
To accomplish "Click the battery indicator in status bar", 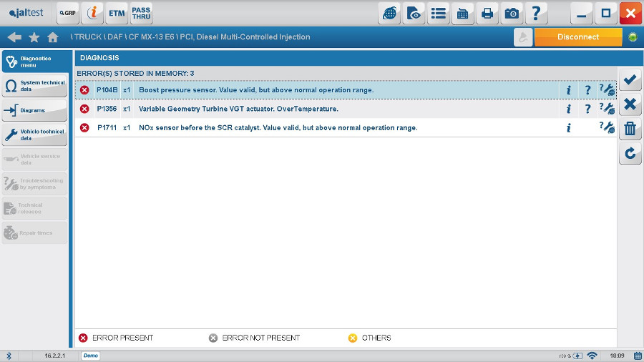I will click(577, 356).
